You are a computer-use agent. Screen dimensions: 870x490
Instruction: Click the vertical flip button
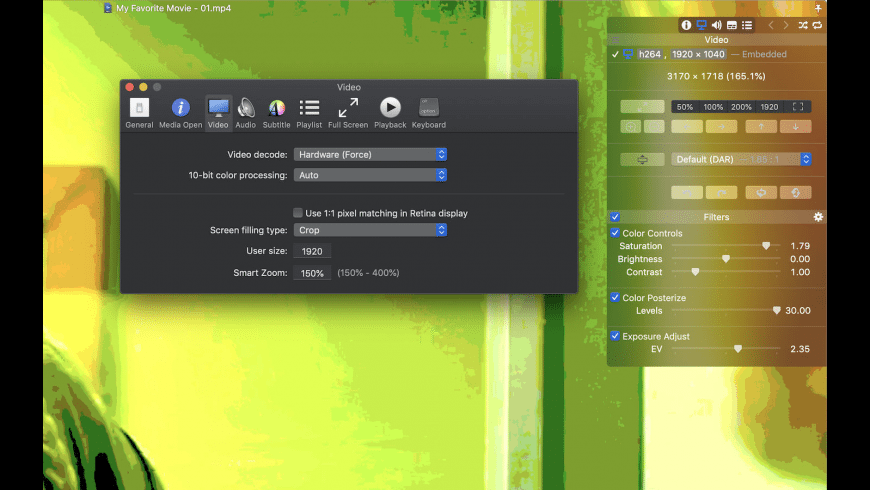796,193
